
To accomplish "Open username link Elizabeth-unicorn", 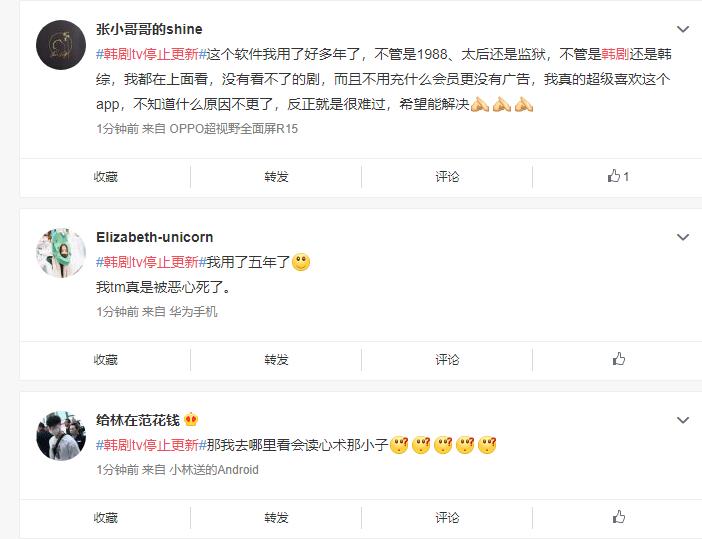I will pyautogui.click(x=154, y=237).
